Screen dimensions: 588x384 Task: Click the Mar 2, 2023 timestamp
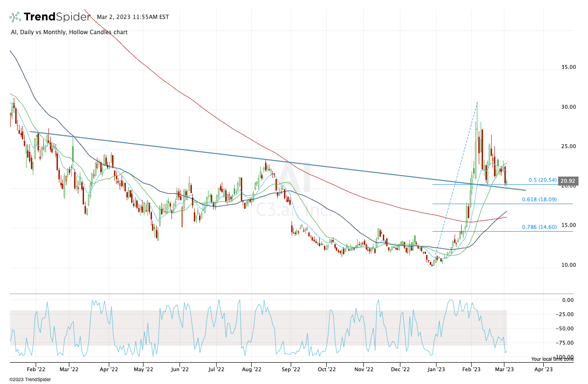[x=133, y=17]
